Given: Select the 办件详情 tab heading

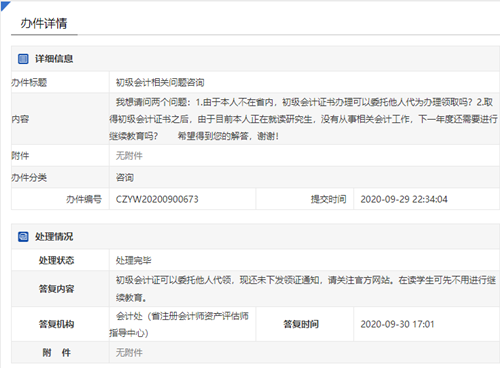Looking at the screenshot, I should tap(44, 23).
